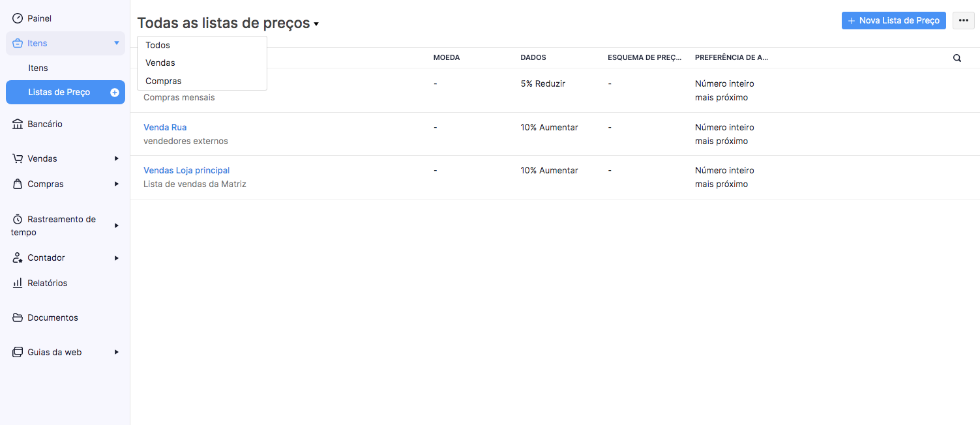Image resolution: width=980 pixels, height=425 pixels.
Task: Click the Rastreamento de tempo stopwatch icon
Action: [18, 219]
